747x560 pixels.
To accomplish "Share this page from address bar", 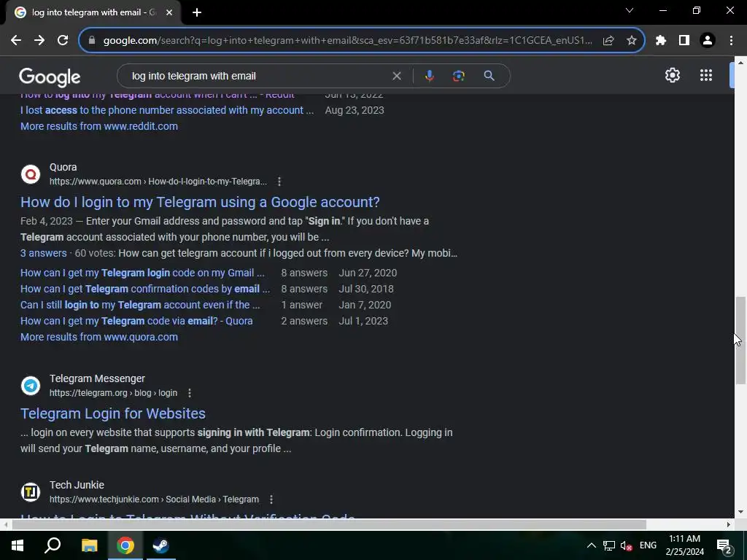I will tap(608, 41).
